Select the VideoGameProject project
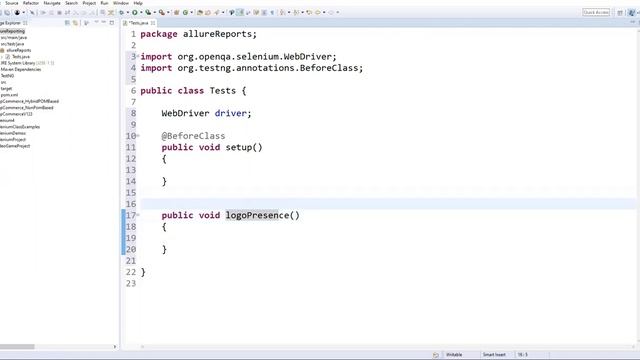This screenshot has height=360, width=640. pos(15,146)
